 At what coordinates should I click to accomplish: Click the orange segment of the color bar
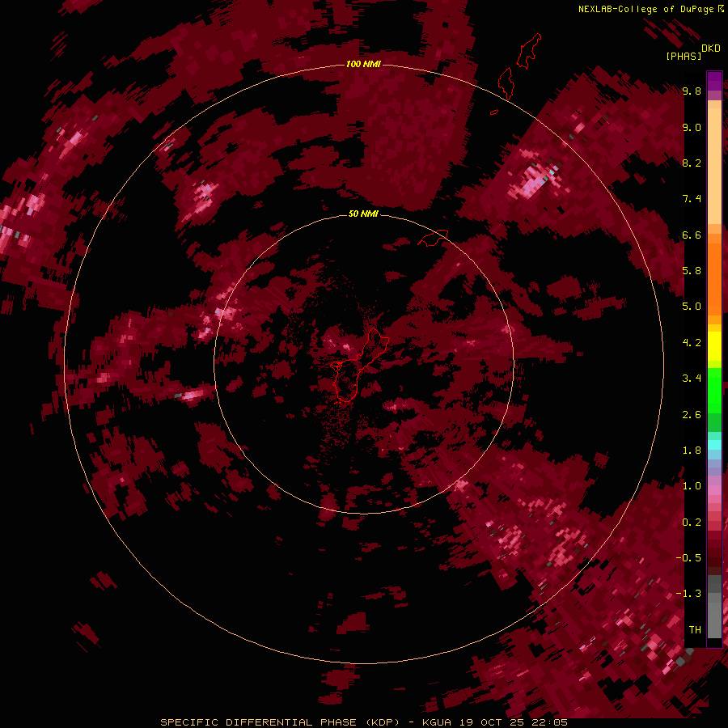714,278
